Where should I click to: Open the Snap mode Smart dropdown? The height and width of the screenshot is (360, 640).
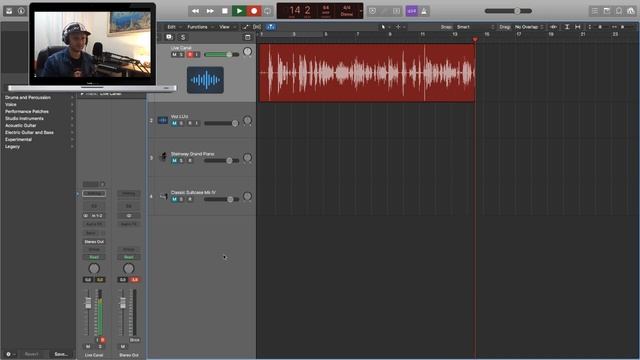tap(475, 27)
